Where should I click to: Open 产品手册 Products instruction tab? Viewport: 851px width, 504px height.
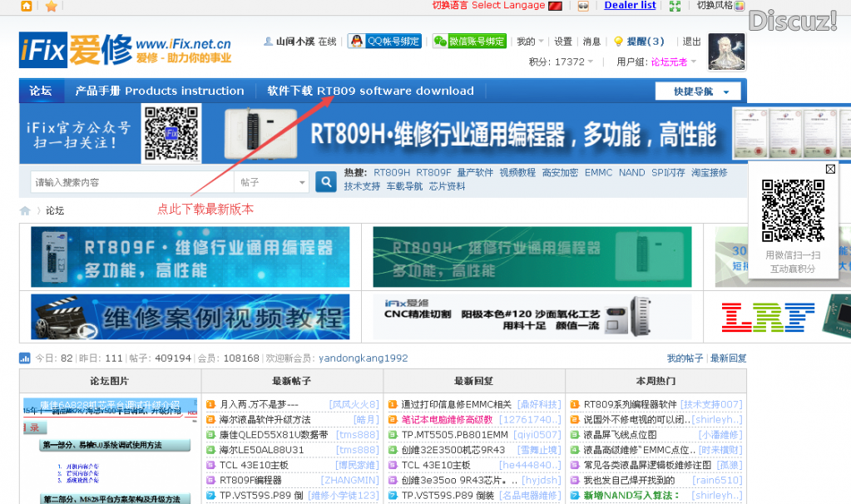(x=160, y=91)
